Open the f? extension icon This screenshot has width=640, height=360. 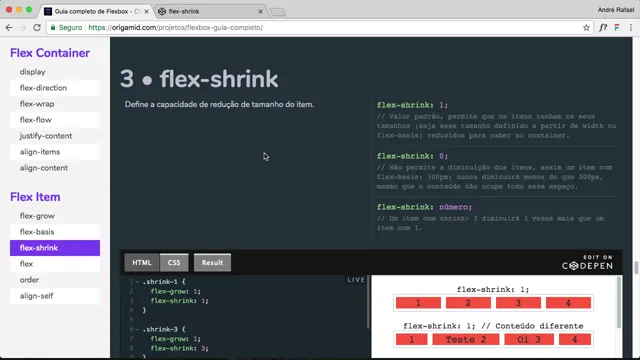click(603, 28)
